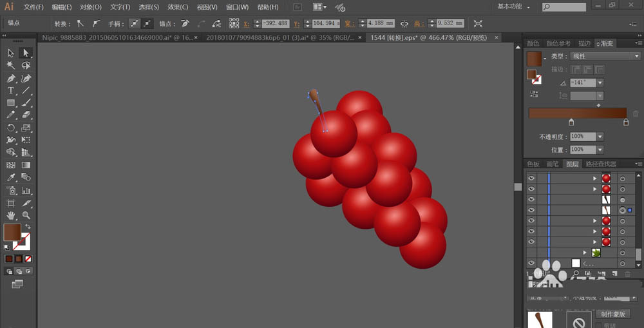
Task: Click the create new layer icon
Action: [615, 273]
